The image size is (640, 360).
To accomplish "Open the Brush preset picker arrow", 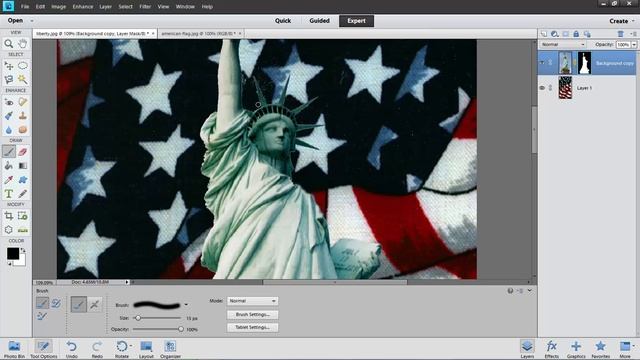I will 186,304.
